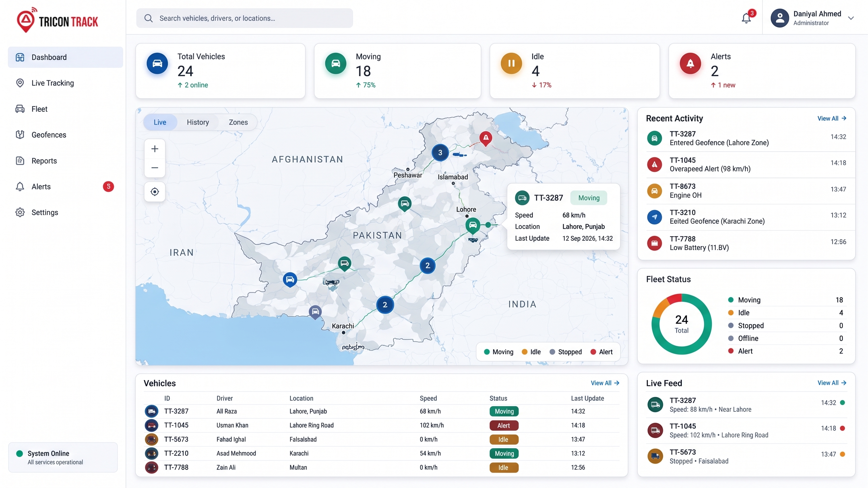Click Idle legend item on map

coord(531,352)
